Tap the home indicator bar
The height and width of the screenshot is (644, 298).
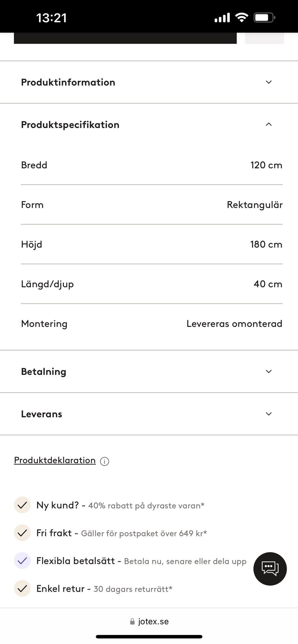click(x=149, y=637)
